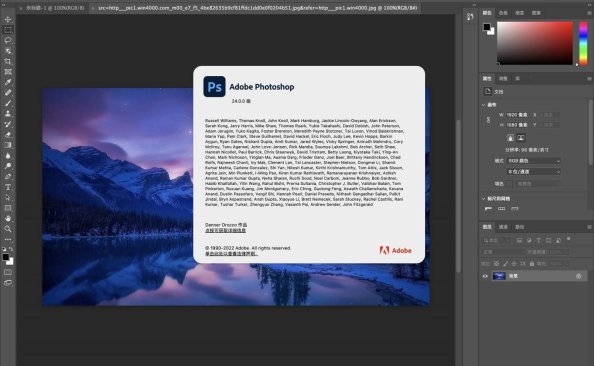Open the Layers panel flyout menu
This screenshot has width=594, height=366.
[x=589, y=227]
